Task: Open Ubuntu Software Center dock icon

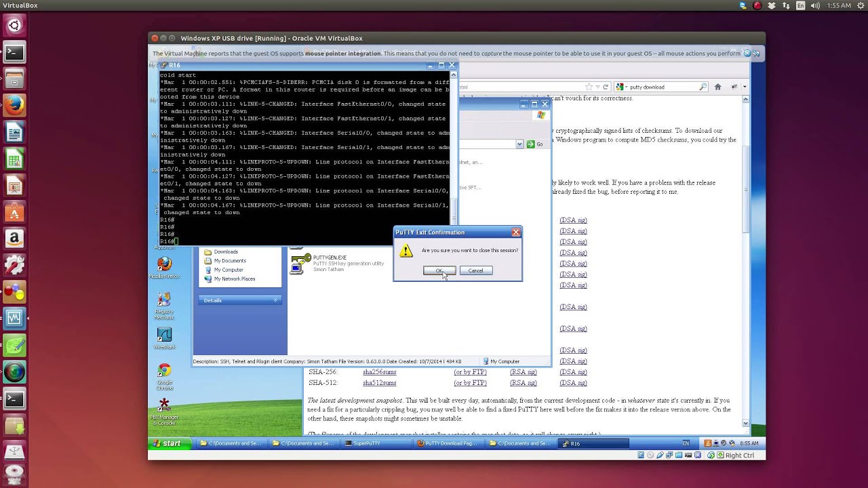Action: (x=14, y=211)
